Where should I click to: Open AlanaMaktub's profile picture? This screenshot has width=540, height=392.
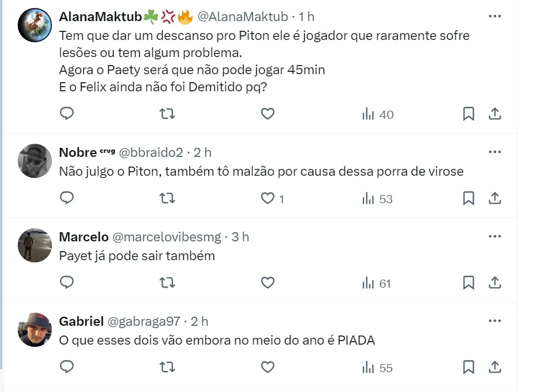tap(35, 24)
